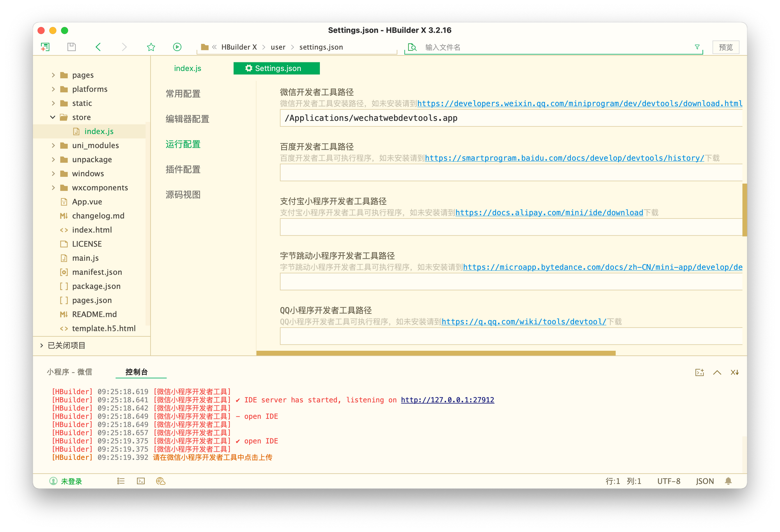Switch to the index.js tab
This screenshot has width=780, height=532.
pos(188,68)
